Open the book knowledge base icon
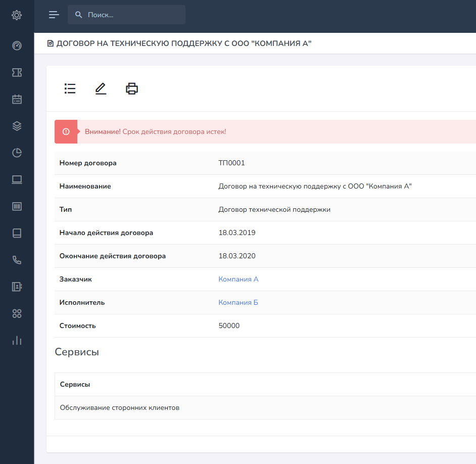 point(17,233)
